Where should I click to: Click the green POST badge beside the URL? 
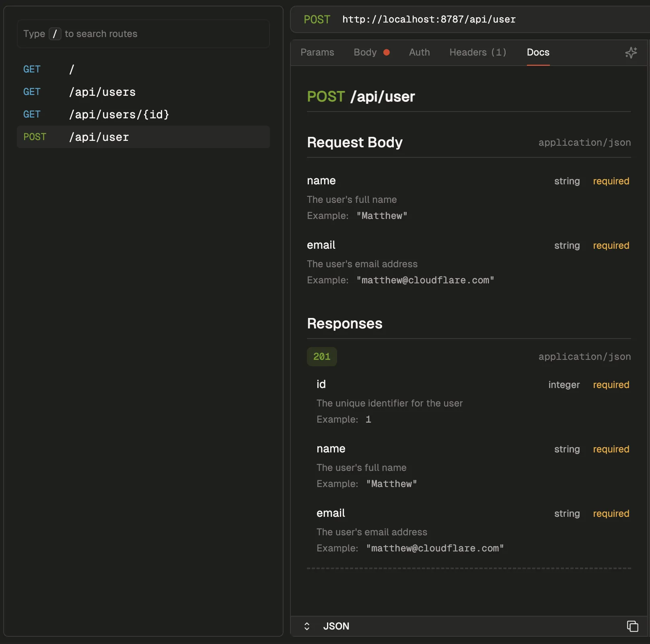coord(317,19)
